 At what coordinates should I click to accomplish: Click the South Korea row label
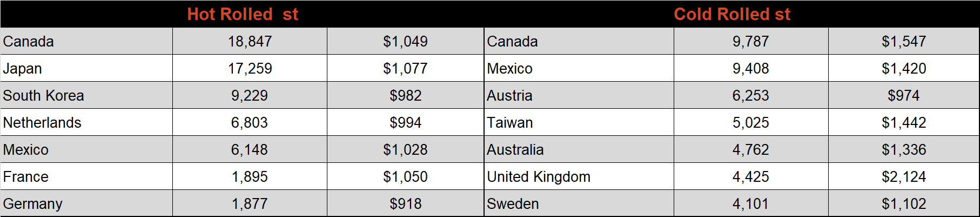(x=86, y=95)
